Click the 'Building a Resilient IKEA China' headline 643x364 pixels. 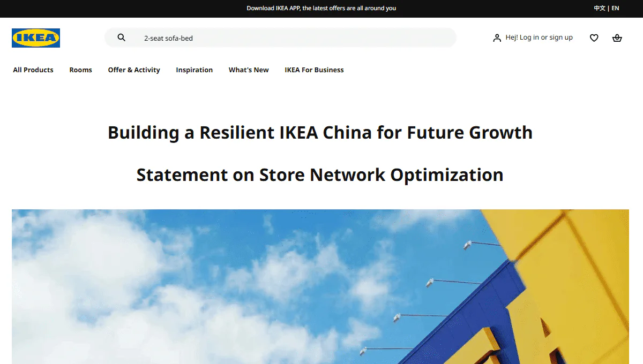coord(320,132)
